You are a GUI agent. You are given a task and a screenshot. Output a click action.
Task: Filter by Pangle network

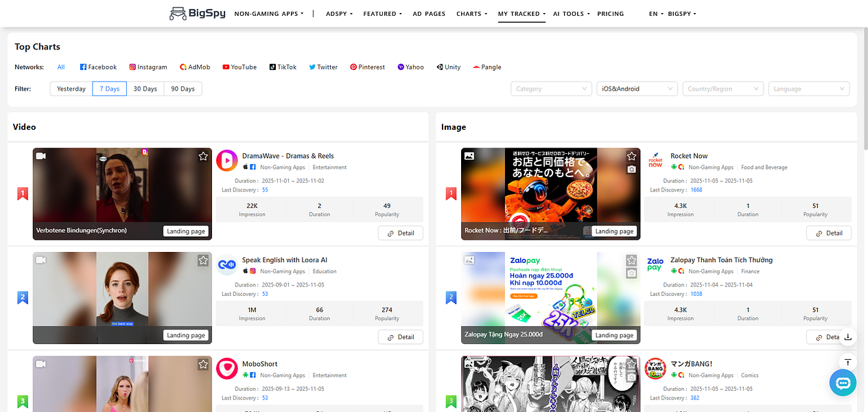click(x=487, y=67)
